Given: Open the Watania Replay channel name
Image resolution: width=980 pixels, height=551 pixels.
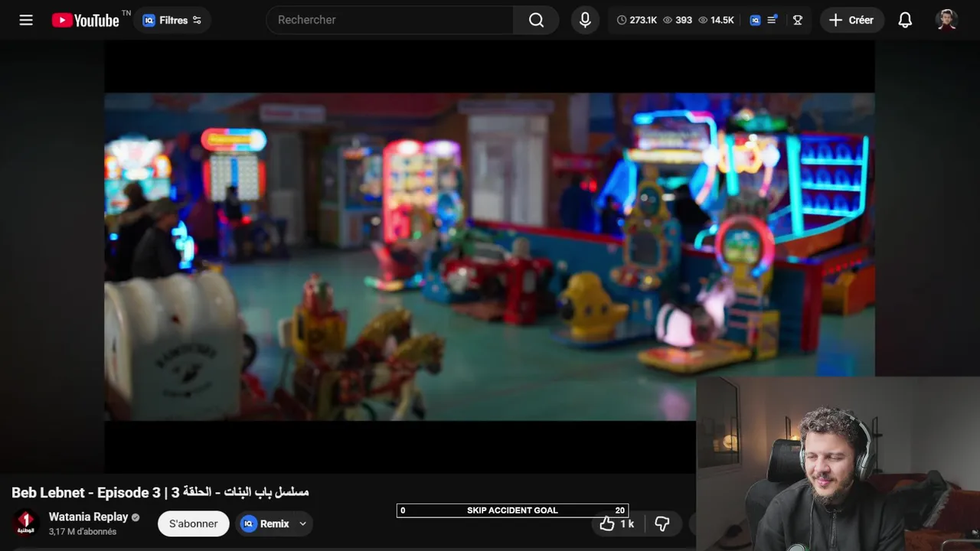Looking at the screenshot, I should [x=89, y=517].
